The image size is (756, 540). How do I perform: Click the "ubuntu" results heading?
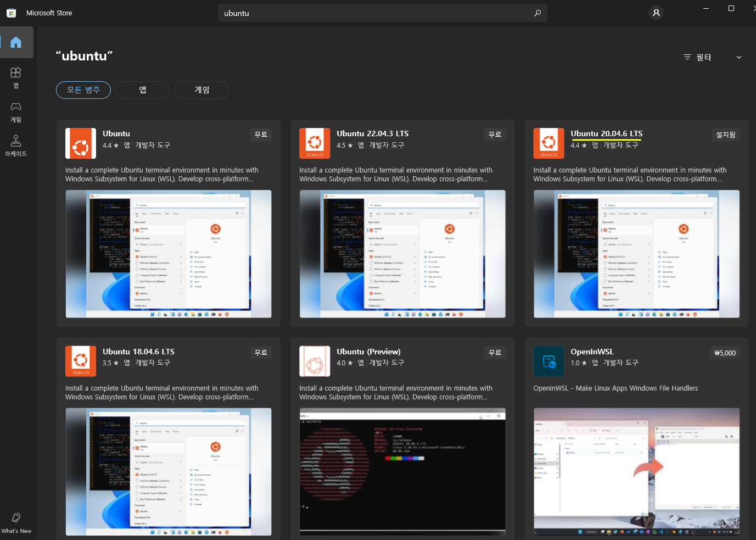click(x=84, y=56)
